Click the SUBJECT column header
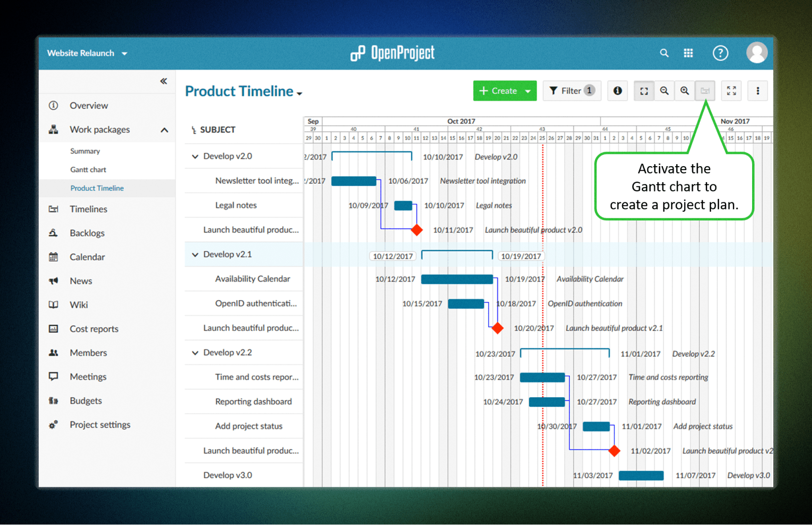This screenshot has width=812, height=525. click(217, 130)
